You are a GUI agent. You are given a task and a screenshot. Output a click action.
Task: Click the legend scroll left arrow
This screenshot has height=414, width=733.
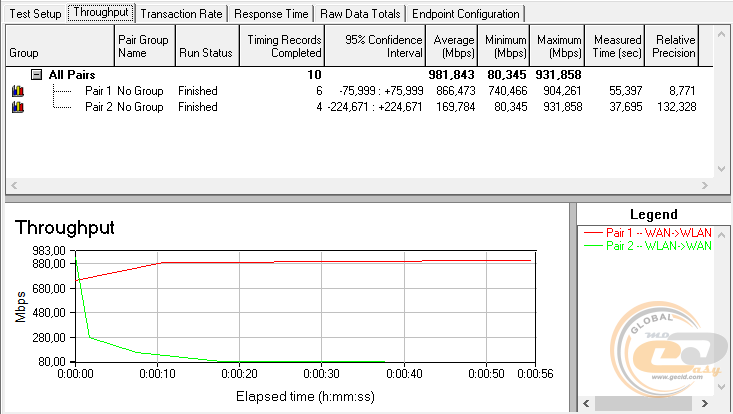586,403
